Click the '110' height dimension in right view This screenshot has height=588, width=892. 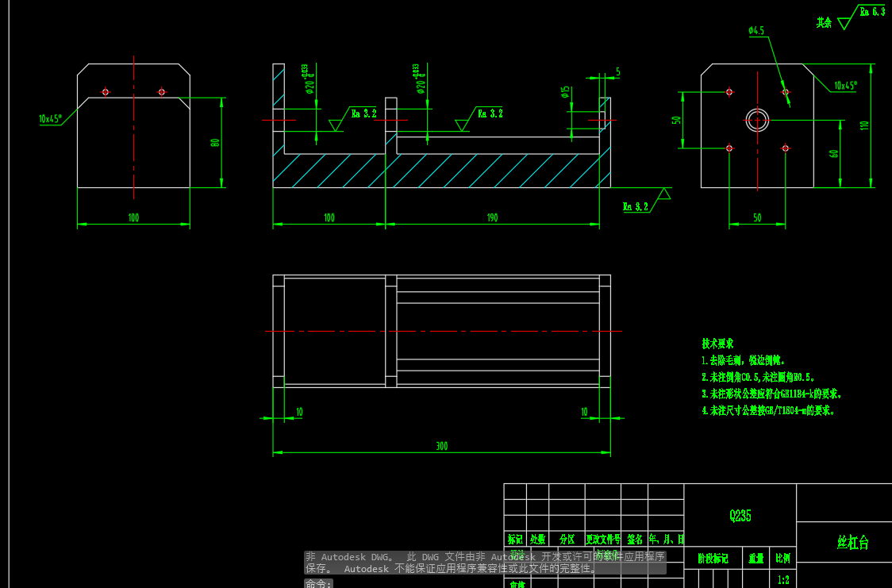pyautogui.click(x=865, y=125)
